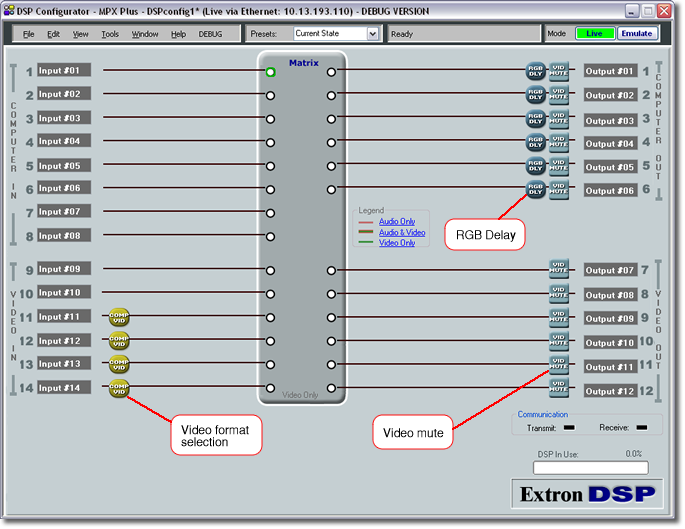Open the DEBUG menu
The width and height of the screenshot is (685, 529).
[211, 34]
